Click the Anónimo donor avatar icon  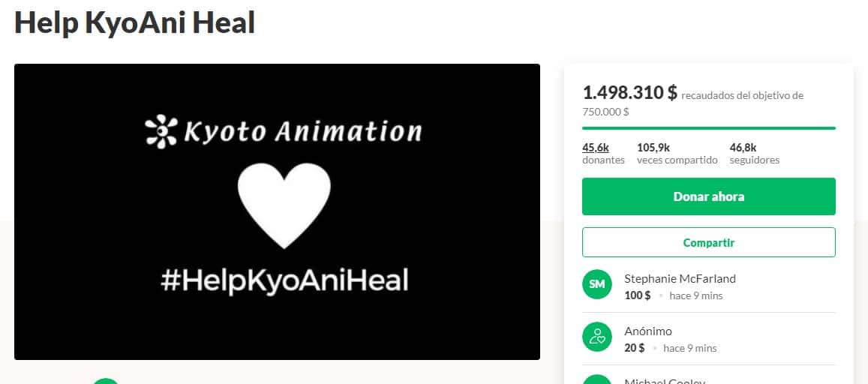coord(597,337)
